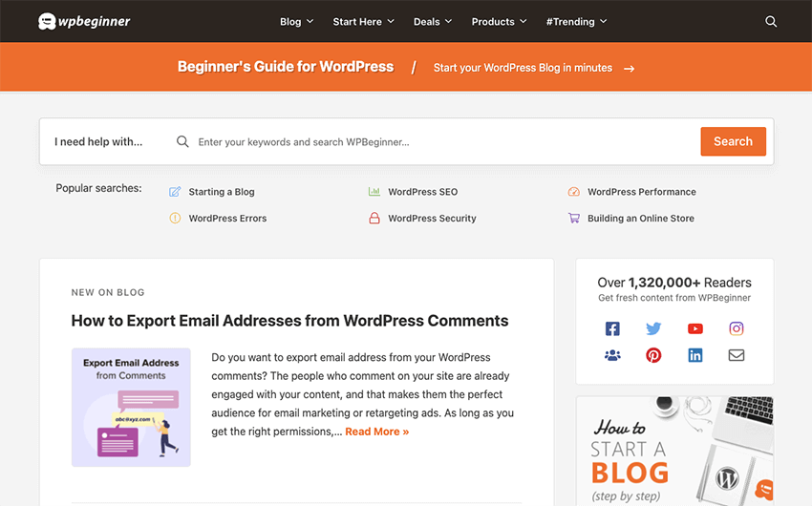Screen dimensions: 812x506
Task: Open the header search magnifier icon
Action: (x=771, y=21)
